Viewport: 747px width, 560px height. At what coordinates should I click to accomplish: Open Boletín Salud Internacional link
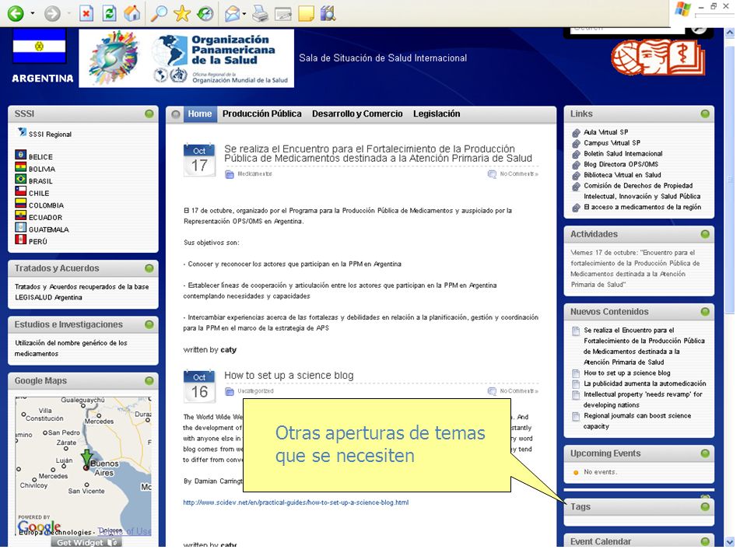pos(623,153)
